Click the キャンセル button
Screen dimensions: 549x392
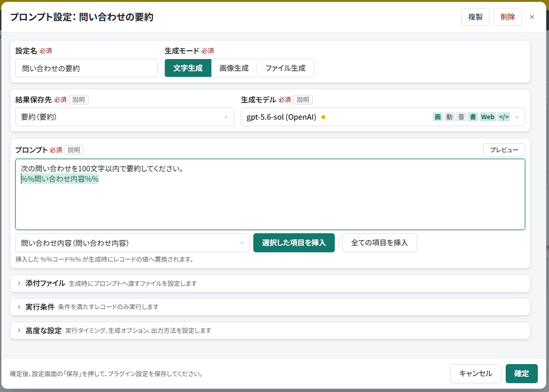tap(475, 373)
